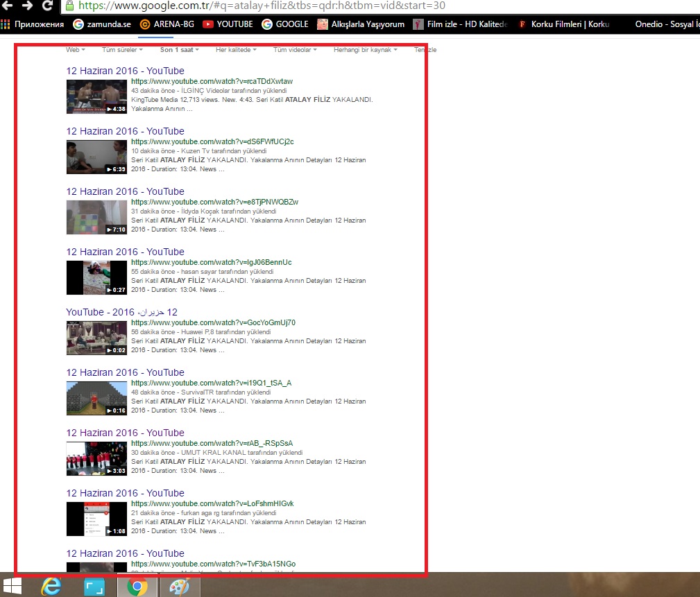Image resolution: width=700 pixels, height=597 pixels.
Task: Click the URL youtube.com/watch?v=dS6FWfUCj2c
Action: 212,141
